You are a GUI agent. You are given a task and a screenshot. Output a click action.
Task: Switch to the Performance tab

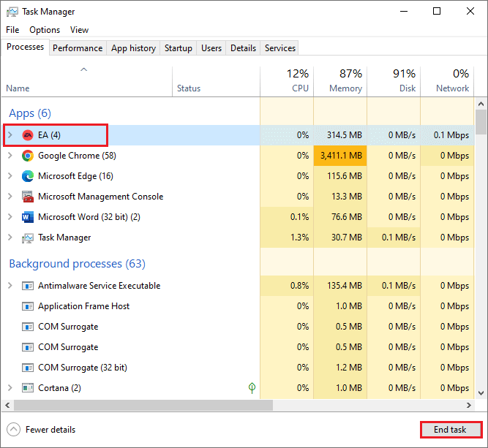[x=78, y=48]
